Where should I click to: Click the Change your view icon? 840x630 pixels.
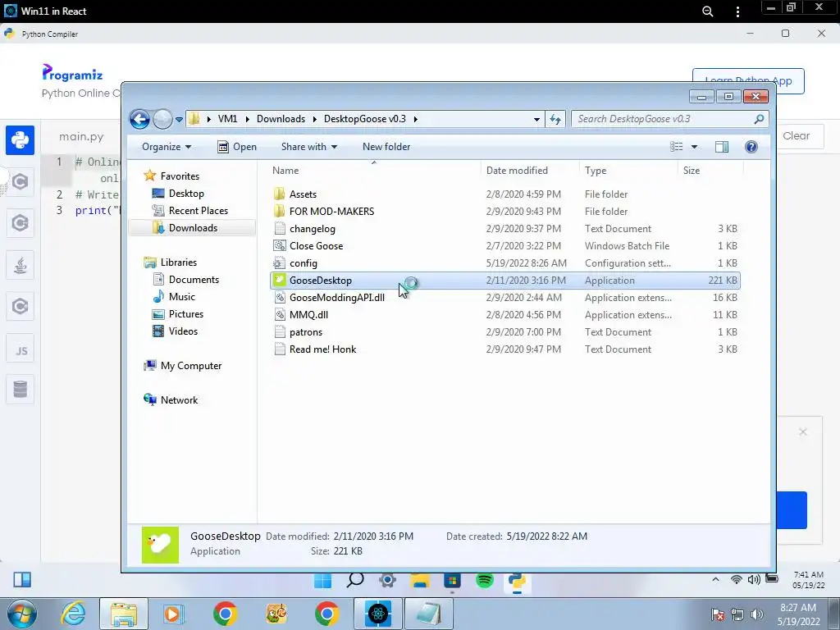click(x=677, y=147)
